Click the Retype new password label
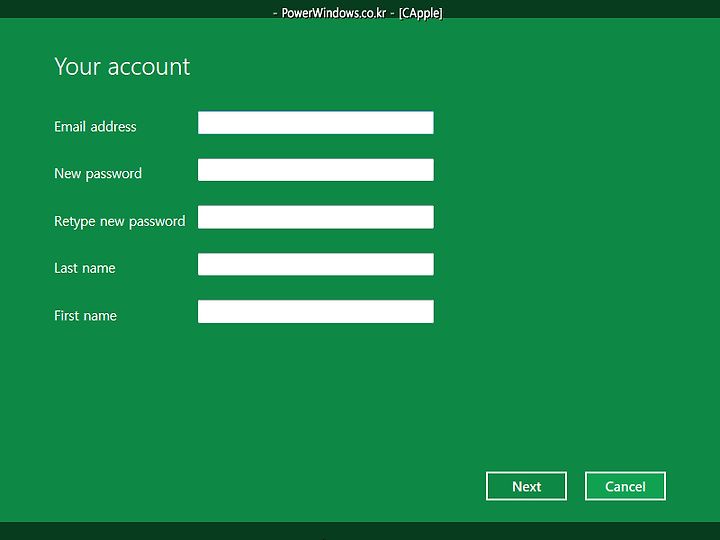The width and height of the screenshot is (720, 540). (x=119, y=221)
